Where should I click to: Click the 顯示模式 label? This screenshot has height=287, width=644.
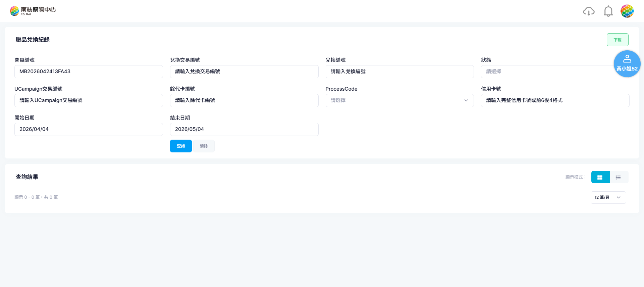click(575, 177)
